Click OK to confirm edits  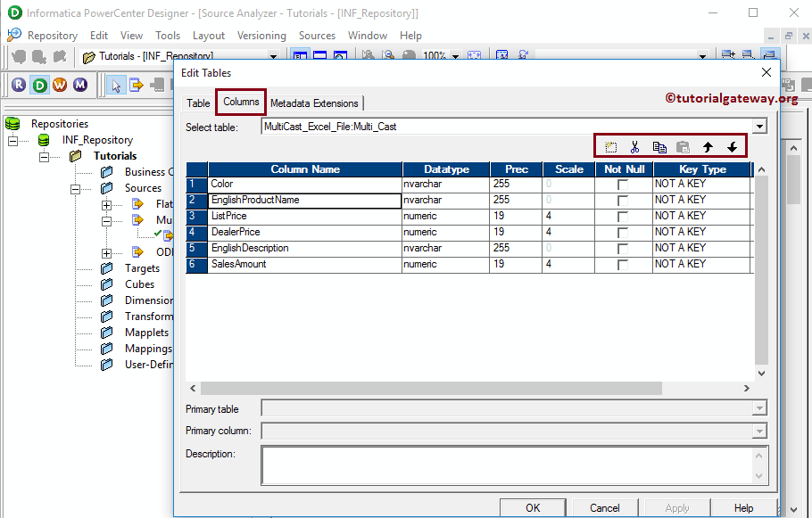pyautogui.click(x=533, y=506)
